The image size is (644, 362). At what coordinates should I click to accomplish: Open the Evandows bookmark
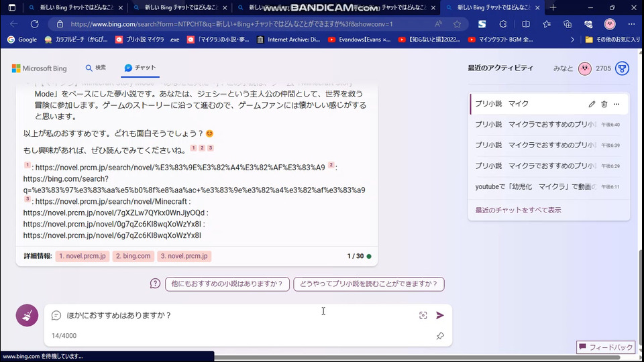360,40
